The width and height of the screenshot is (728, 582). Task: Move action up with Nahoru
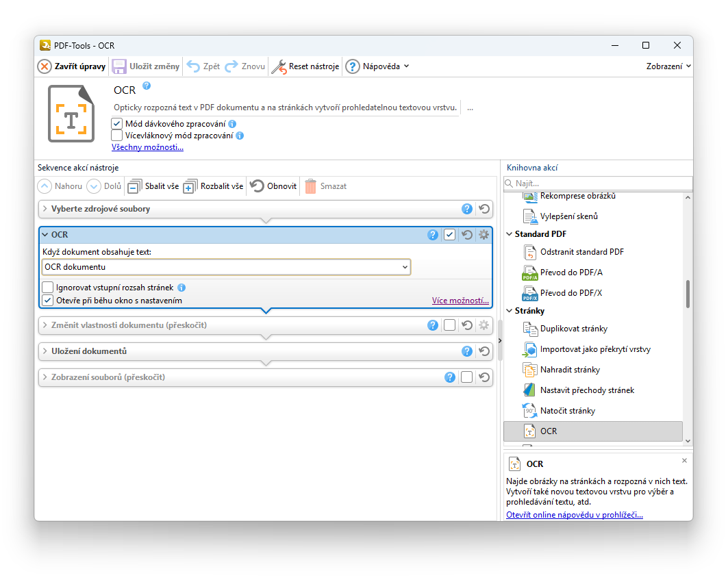point(60,186)
